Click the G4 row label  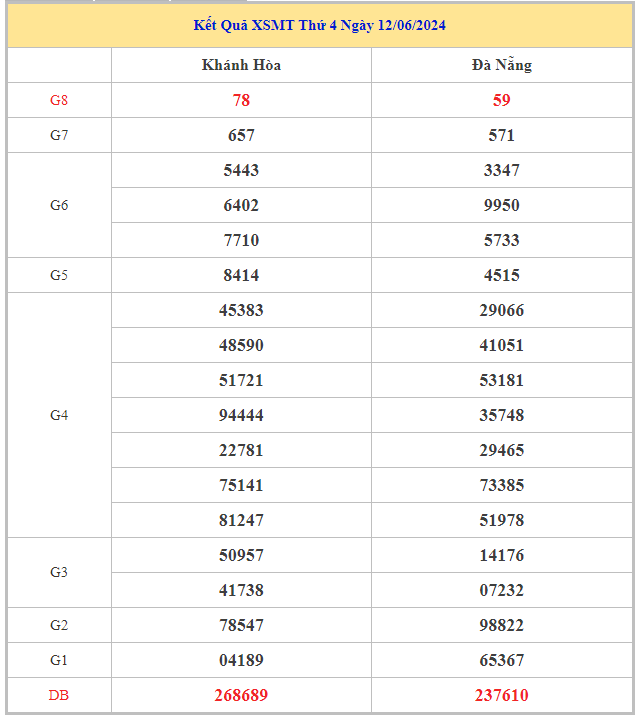59,415
